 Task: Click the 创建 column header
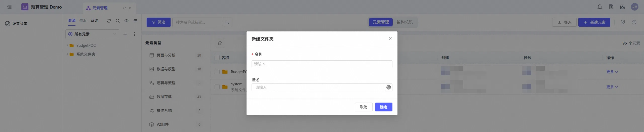click(445, 58)
